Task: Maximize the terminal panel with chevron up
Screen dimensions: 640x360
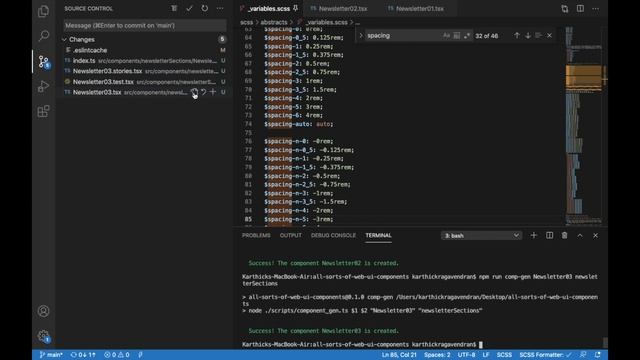Action: click(x=580, y=236)
